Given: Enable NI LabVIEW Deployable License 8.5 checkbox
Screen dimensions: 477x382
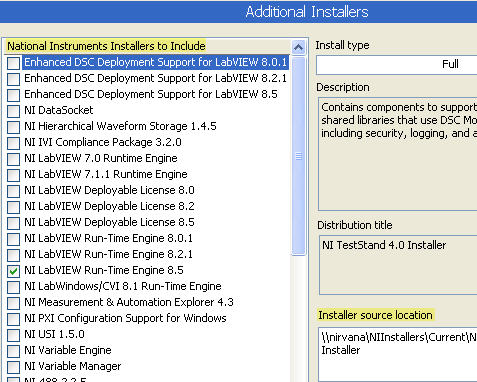Looking at the screenshot, I should 13,223.
